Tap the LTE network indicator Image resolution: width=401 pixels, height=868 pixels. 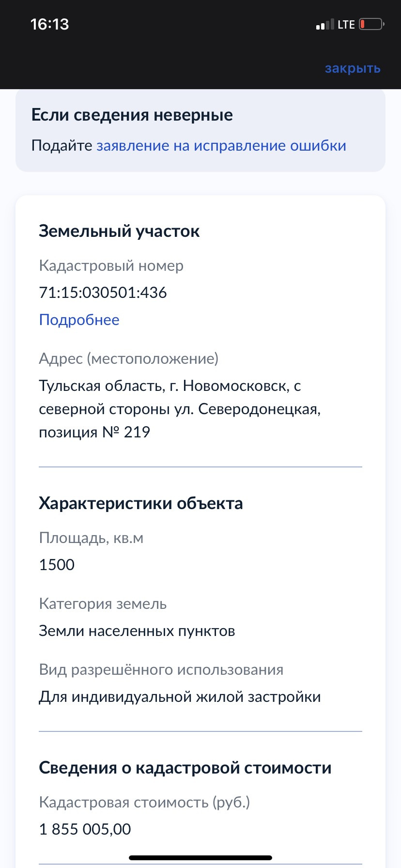[x=346, y=25]
